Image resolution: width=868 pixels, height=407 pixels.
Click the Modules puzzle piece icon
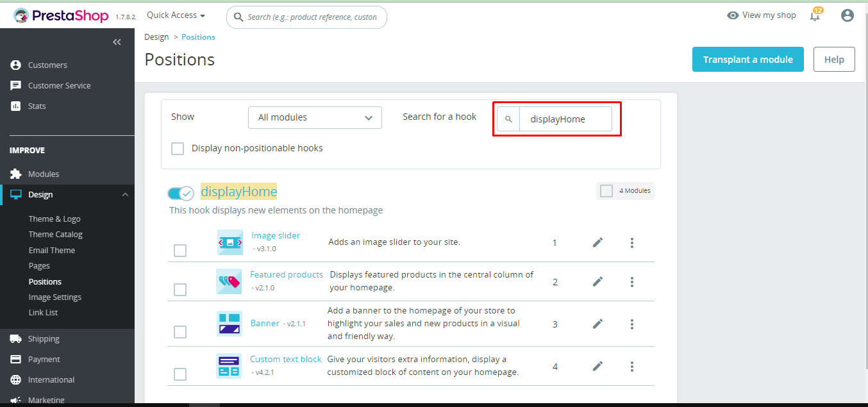pyautogui.click(x=16, y=174)
